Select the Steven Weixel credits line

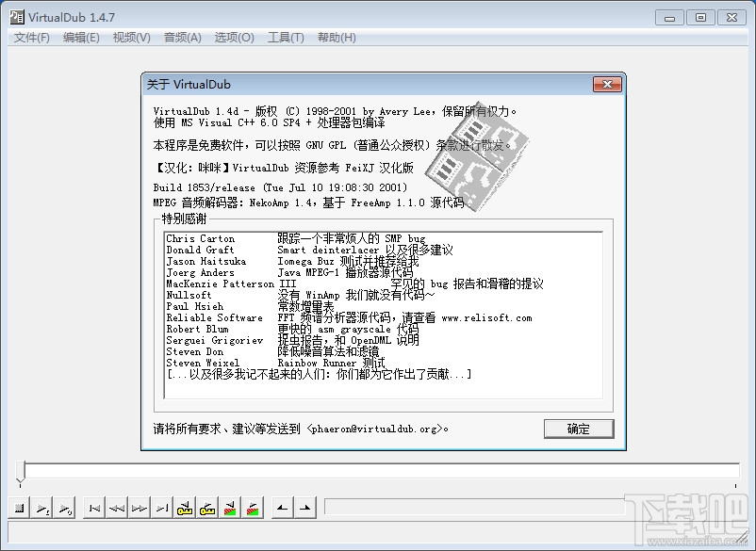[x=275, y=364]
